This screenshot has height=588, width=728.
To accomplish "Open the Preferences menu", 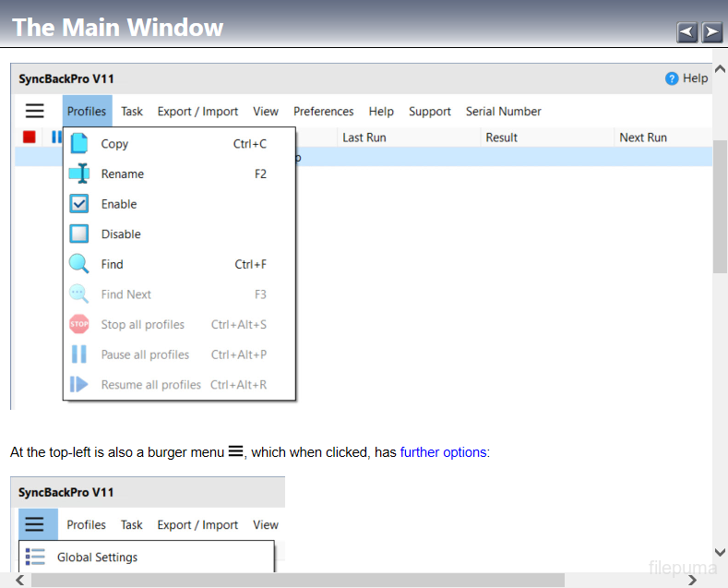I will (x=323, y=111).
